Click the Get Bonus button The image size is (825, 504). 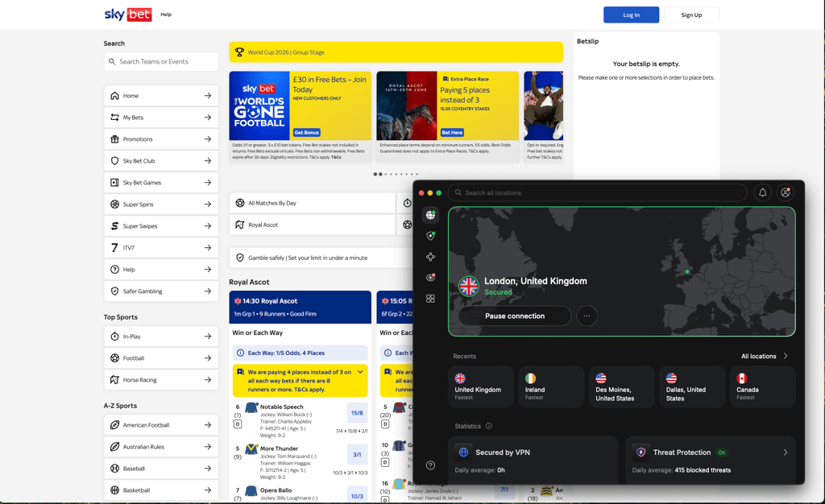pyautogui.click(x=306, y=132)
